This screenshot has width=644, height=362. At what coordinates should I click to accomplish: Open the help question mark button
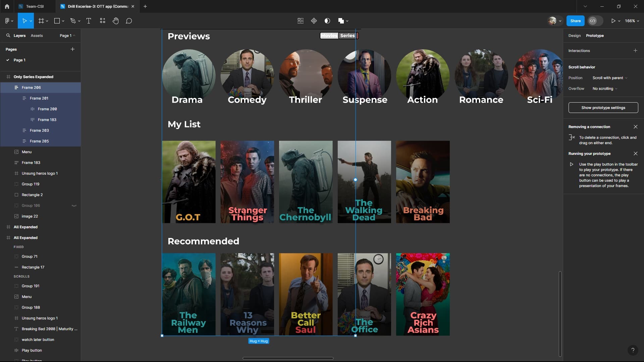633,350
